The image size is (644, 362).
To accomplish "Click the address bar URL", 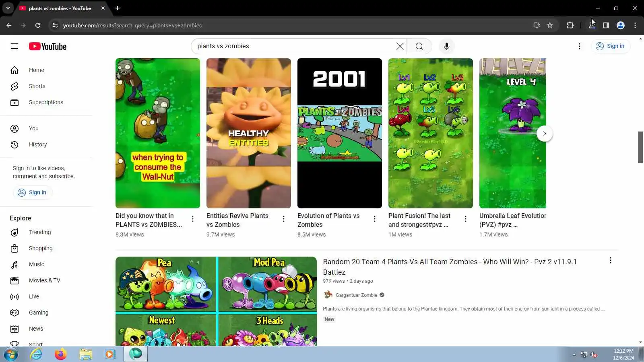I will tap(132, 25).
